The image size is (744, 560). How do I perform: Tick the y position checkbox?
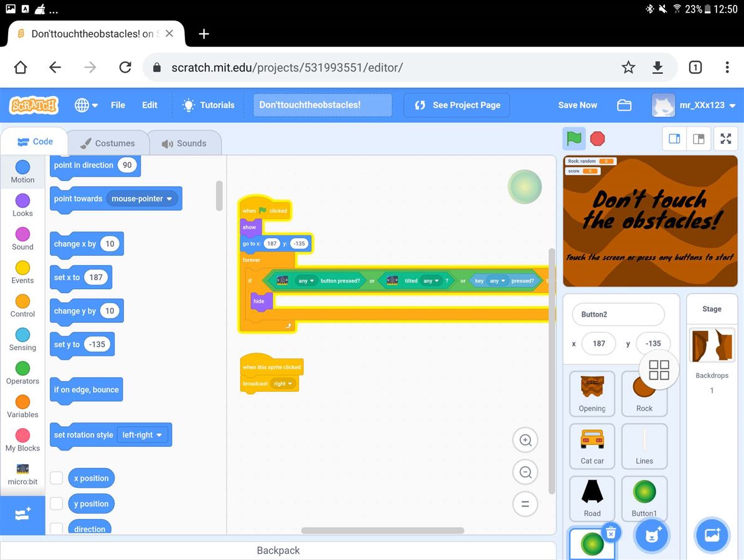(x=57, y=503)
